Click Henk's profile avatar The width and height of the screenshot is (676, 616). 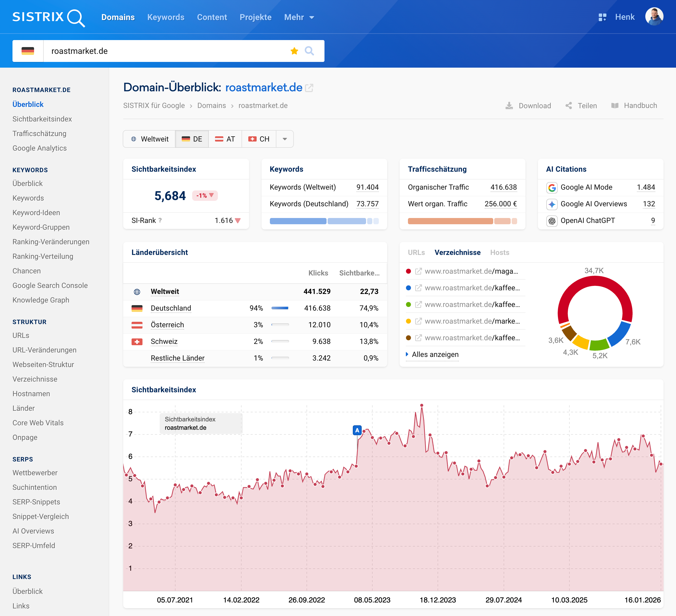(x=654, y=16)
